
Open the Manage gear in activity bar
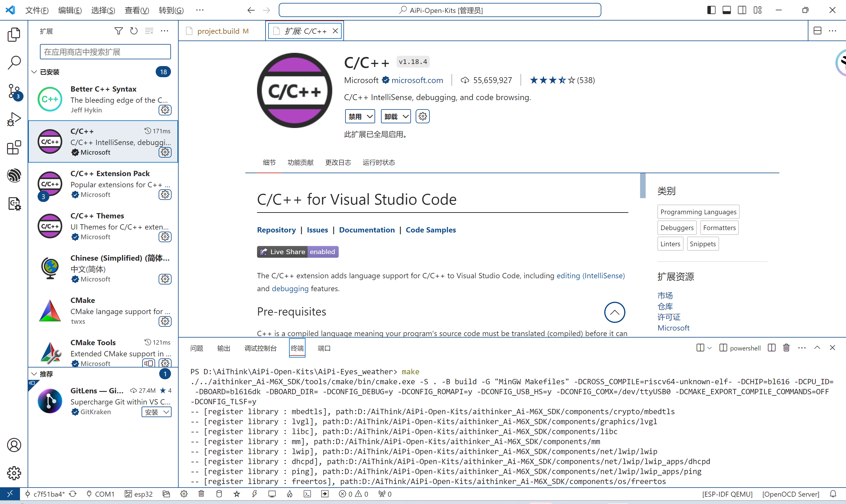(14, 473)
